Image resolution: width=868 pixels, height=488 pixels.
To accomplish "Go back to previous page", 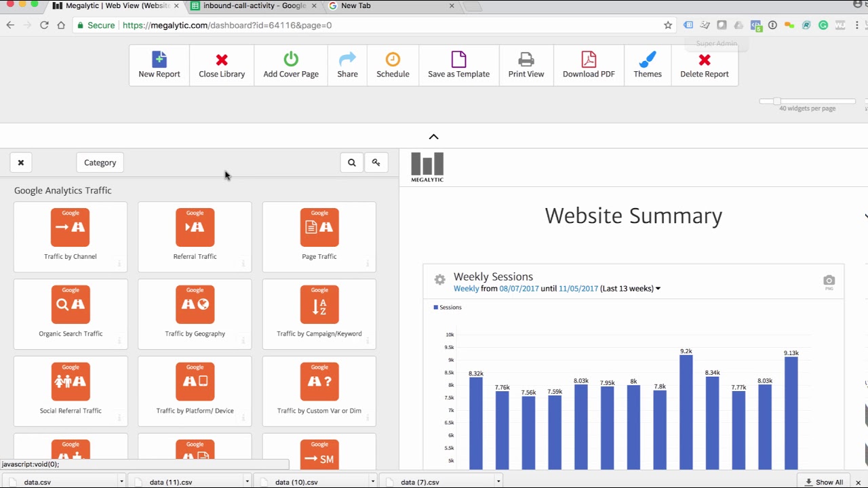I will (x=10, y=25).
